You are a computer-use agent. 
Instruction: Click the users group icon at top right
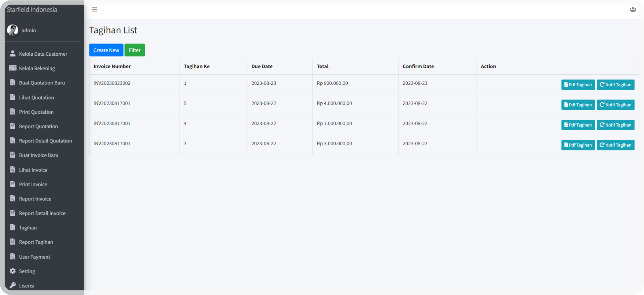[x=632, y=10]
